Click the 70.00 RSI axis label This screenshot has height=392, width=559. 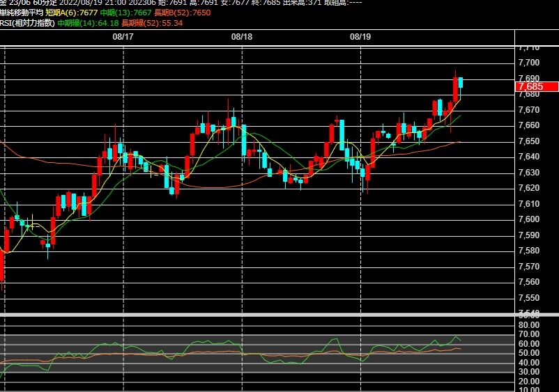529,334
